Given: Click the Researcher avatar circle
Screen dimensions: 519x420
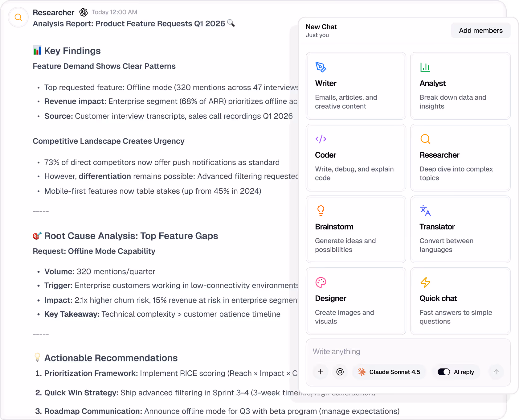Looking at the screenshot, I should [x=18, y=17].
